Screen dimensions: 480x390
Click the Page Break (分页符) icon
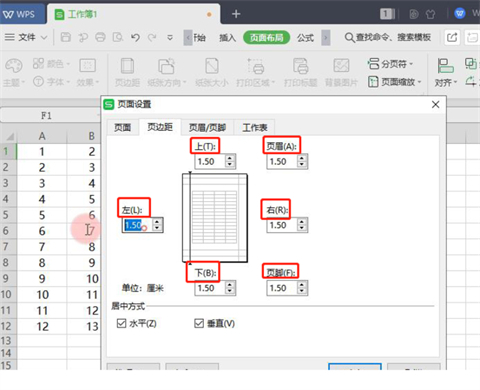(x=373, y=63)
